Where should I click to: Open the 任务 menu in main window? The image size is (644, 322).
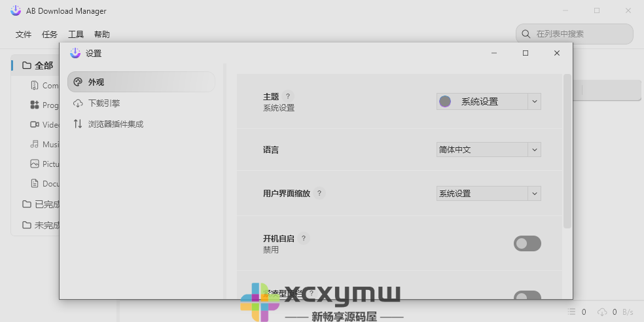coord(50,35)
